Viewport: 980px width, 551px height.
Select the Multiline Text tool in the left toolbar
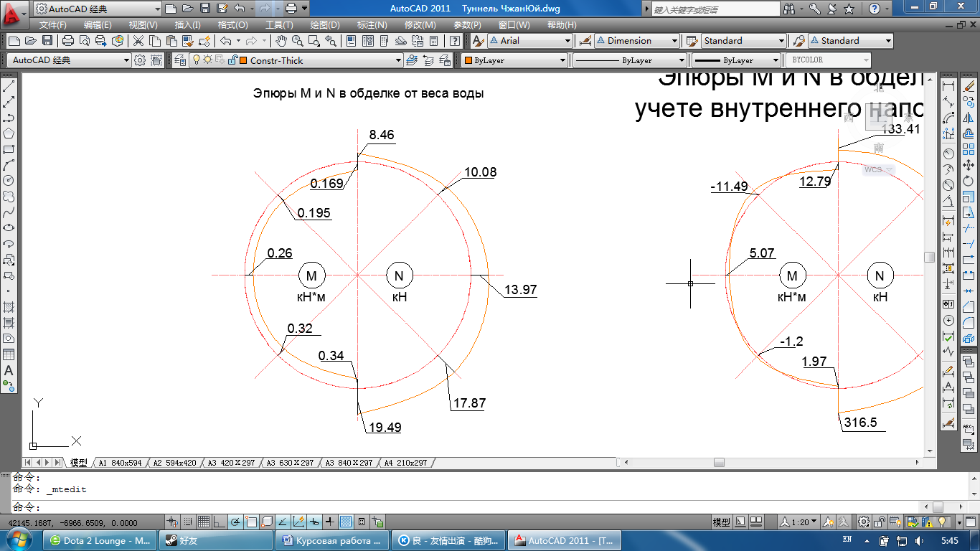[9, 371]
